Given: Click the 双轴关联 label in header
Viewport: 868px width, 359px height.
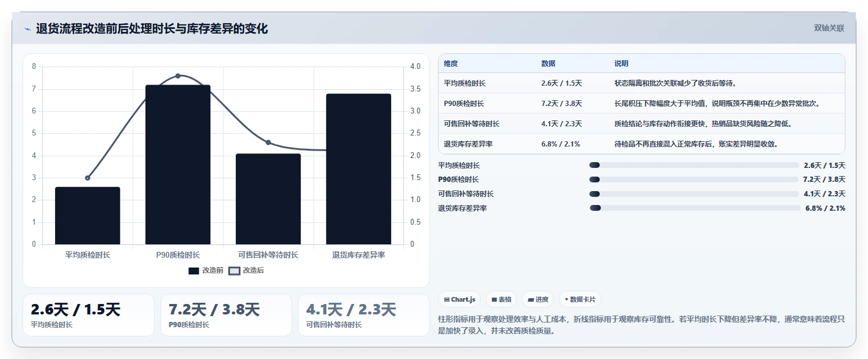Looking at the screenshot, I should tap(829, 28).
